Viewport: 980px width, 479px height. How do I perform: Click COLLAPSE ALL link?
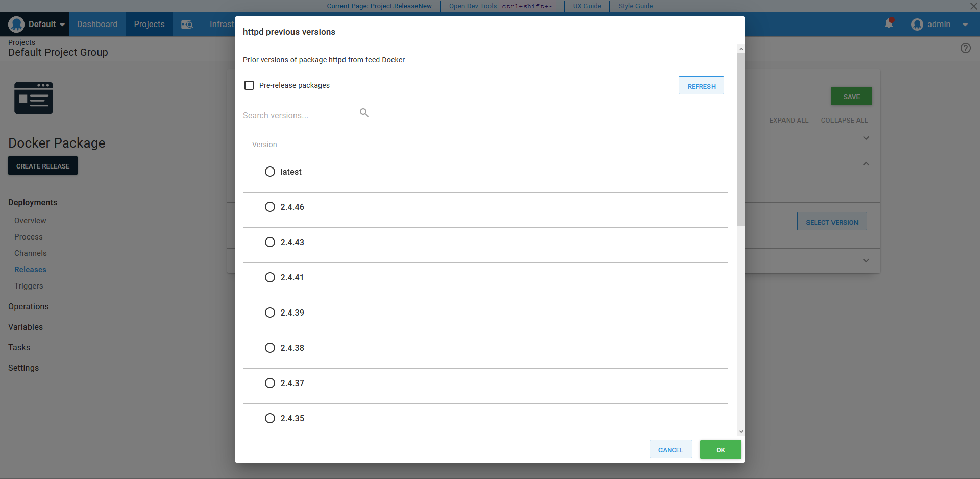pyautogui.click(x=844, y=121)
